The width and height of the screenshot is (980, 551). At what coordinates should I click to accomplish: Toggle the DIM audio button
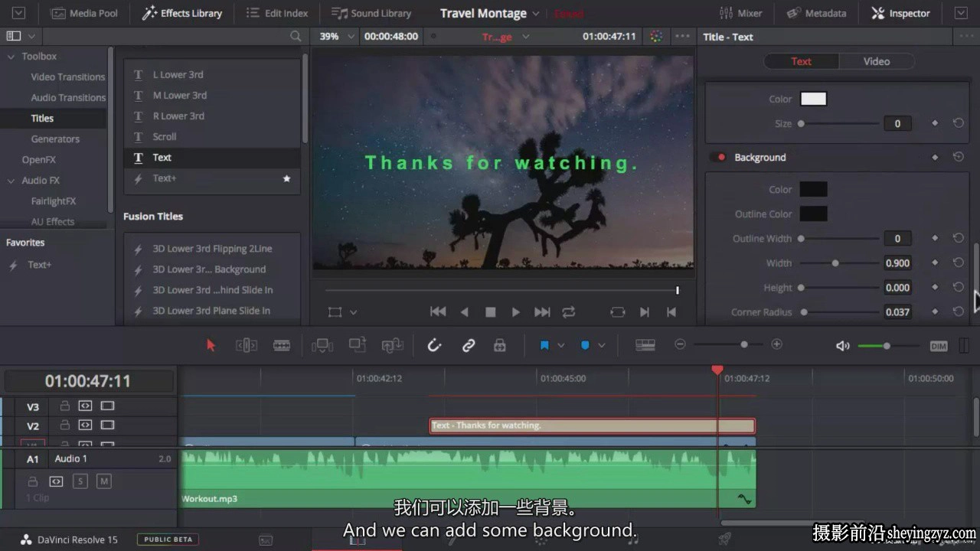click(x=939, y=346)
